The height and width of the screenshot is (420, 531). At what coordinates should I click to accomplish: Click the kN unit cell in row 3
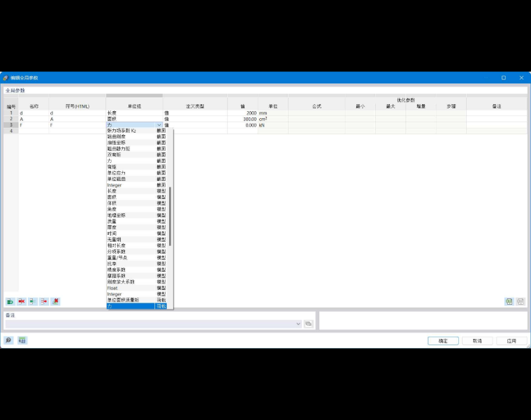273,125
